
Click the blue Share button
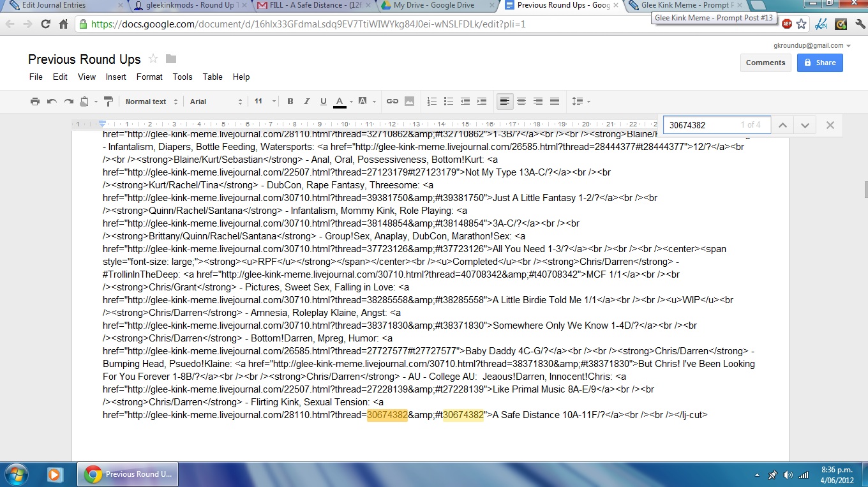tap(819, 63)
